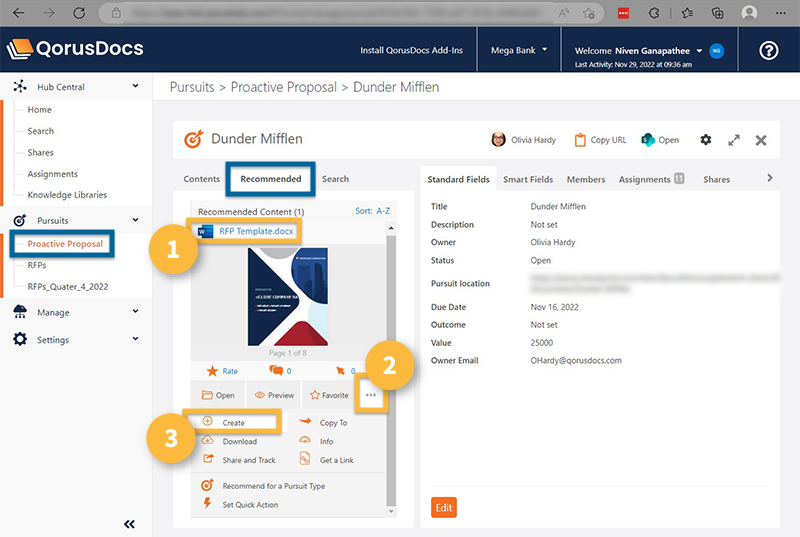800x537 pixels.
Task: Switch to the Recommended tab
Action: tap(271, 179)
